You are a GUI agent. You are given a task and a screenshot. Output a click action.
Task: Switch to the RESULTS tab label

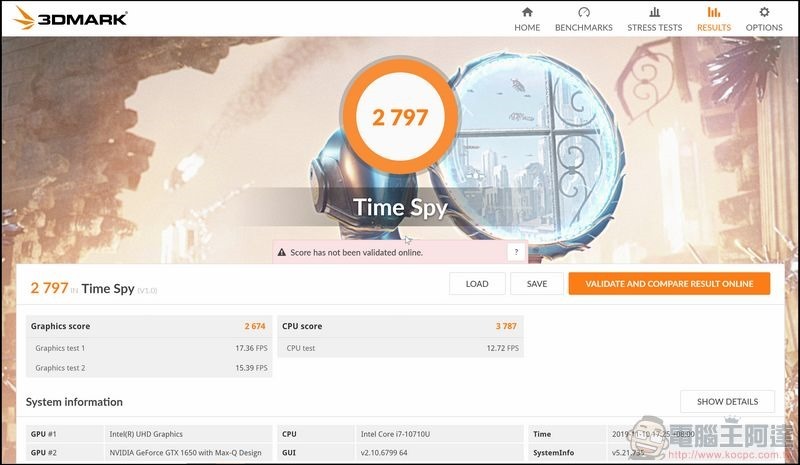point(714,28)
